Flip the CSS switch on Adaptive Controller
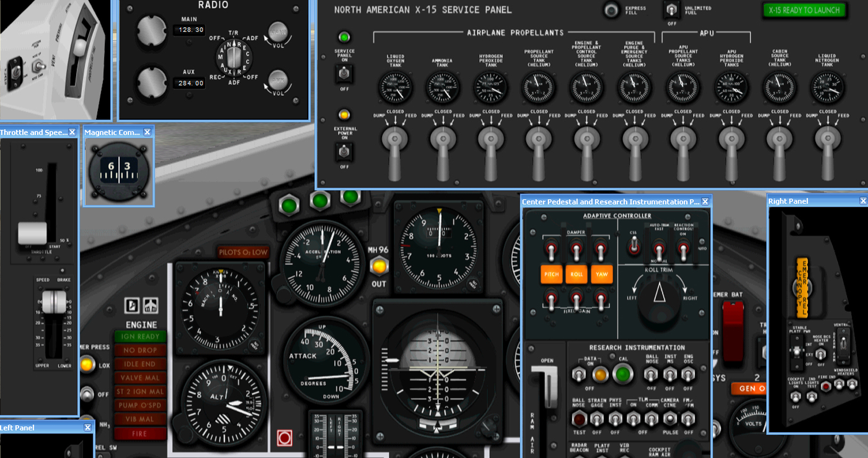Viewport: 868px width, 458px height. 634,246
